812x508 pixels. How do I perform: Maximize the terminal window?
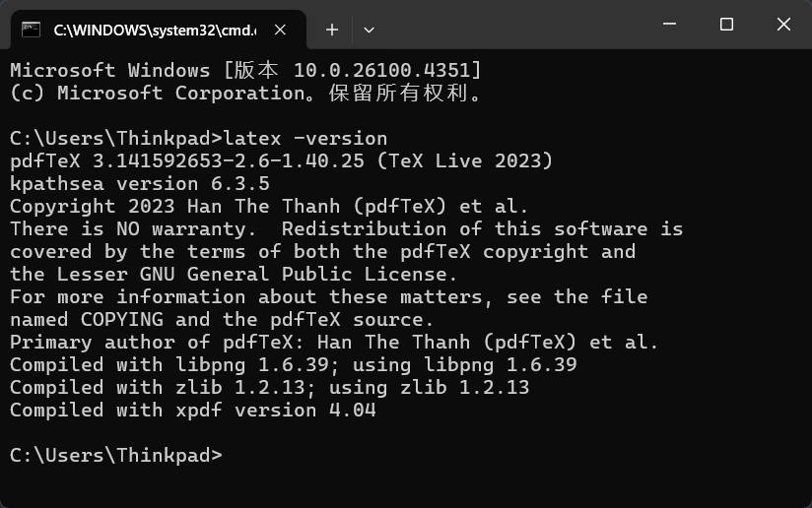tap(726, 24)
